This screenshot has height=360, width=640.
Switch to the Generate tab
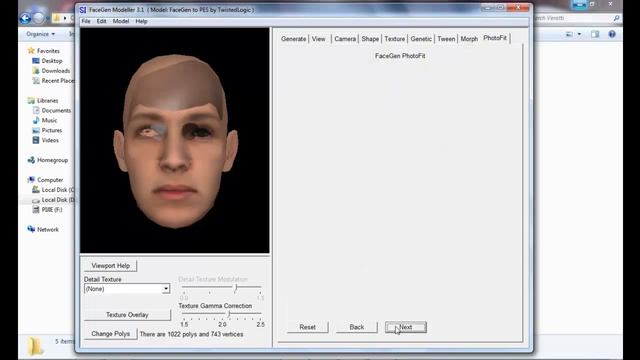(293, 39)
